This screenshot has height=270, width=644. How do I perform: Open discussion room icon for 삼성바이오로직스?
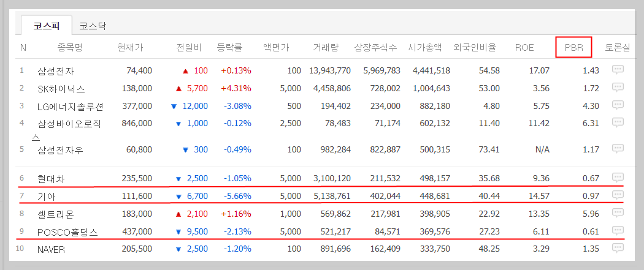(618, 122)
